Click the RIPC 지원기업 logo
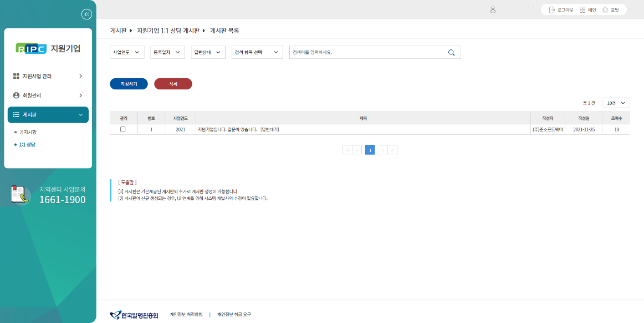644x323 pixels. point(48,48)
